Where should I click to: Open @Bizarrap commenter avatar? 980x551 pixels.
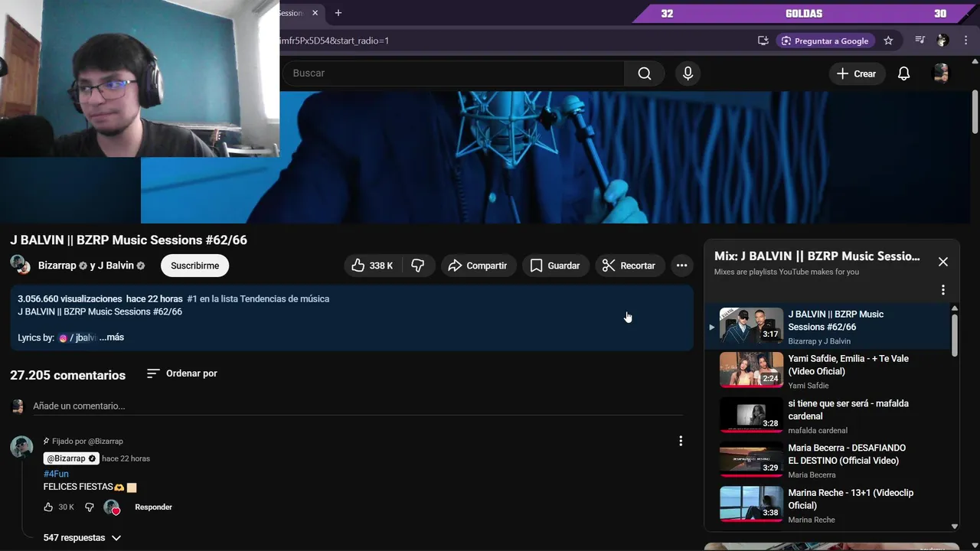pyautogui.click(x=21, y=447)
